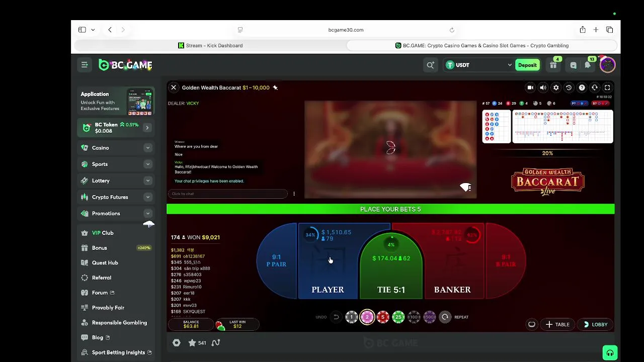The height and width of the screenshot is (362, 644).
Task: Open the notifications bell with badge 13
Action: click(587, 65)
